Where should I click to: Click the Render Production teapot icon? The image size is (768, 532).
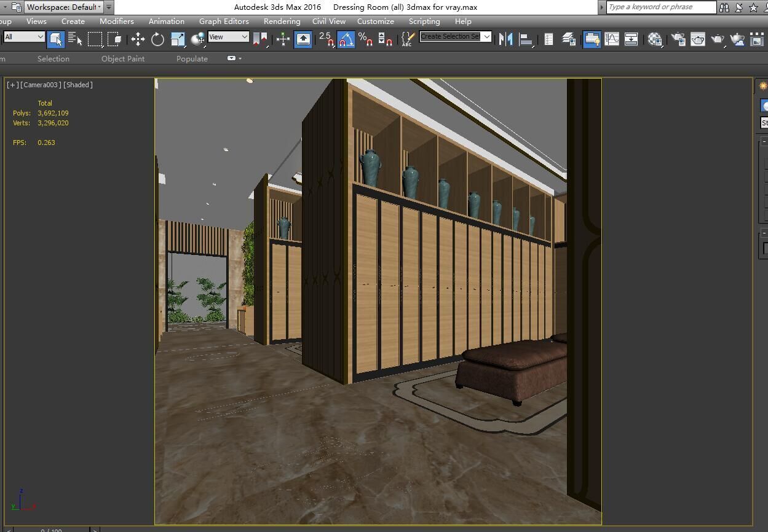pyautogui.click(x=718, y=39)
